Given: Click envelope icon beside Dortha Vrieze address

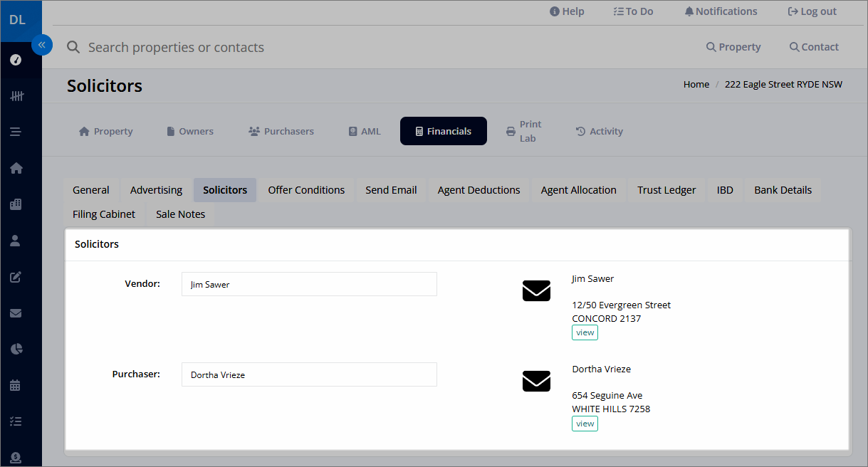Looking at the screenshot, I should [x=536, y=381].
